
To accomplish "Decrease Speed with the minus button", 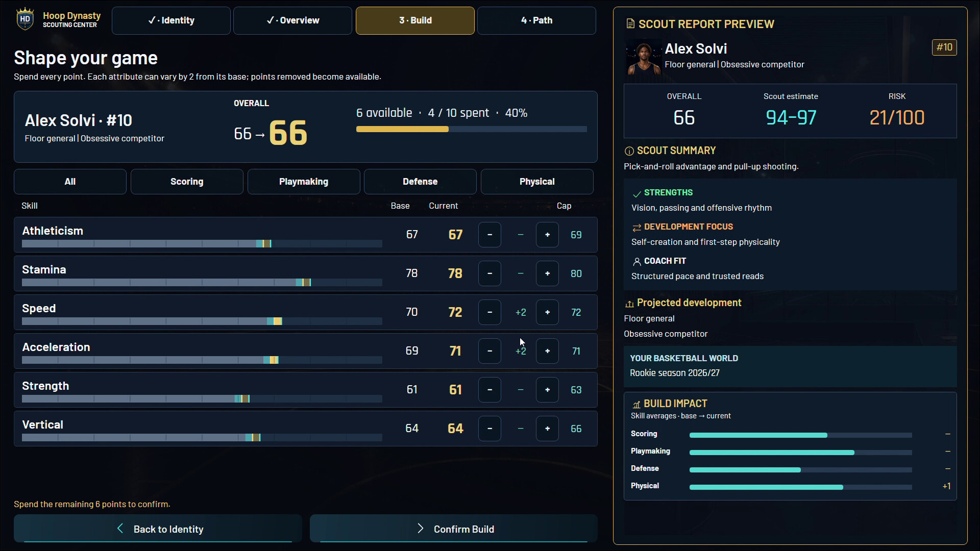I will [489, 312].
